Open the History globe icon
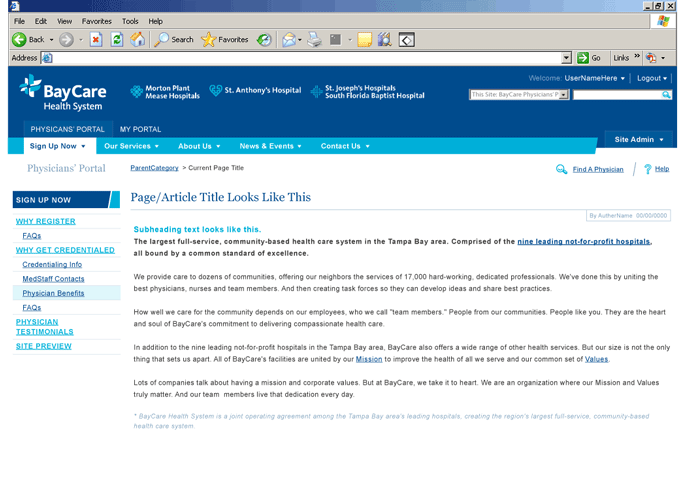The width and height of the screenshot is (682, 496). (264, 40)
